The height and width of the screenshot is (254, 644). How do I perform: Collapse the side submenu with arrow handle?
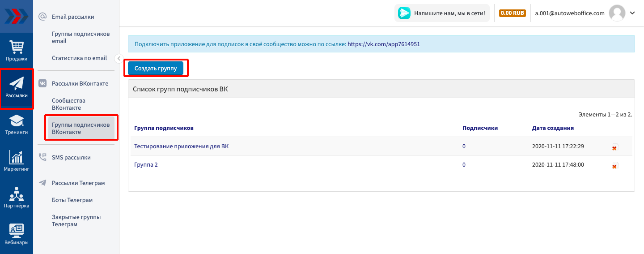coord(119,58)
